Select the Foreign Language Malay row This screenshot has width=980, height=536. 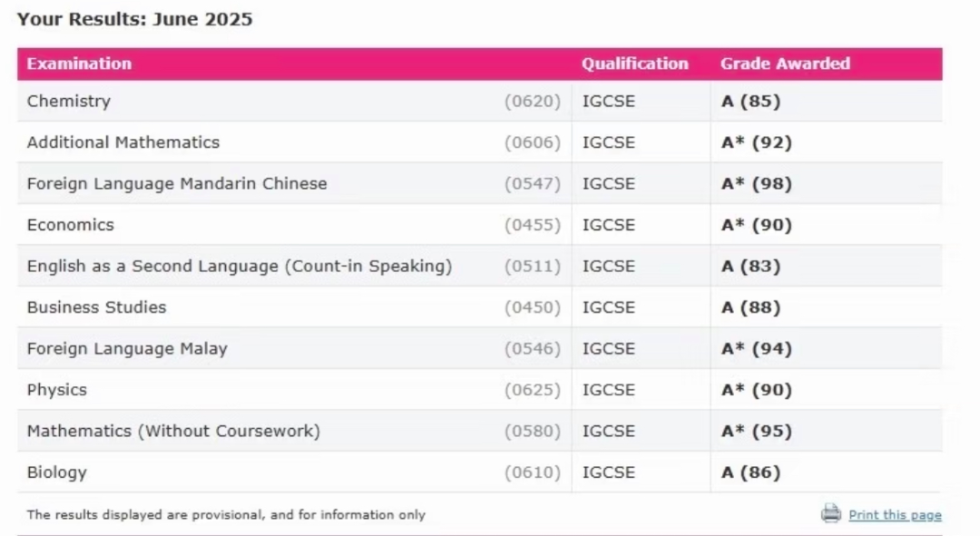(479, 348)
